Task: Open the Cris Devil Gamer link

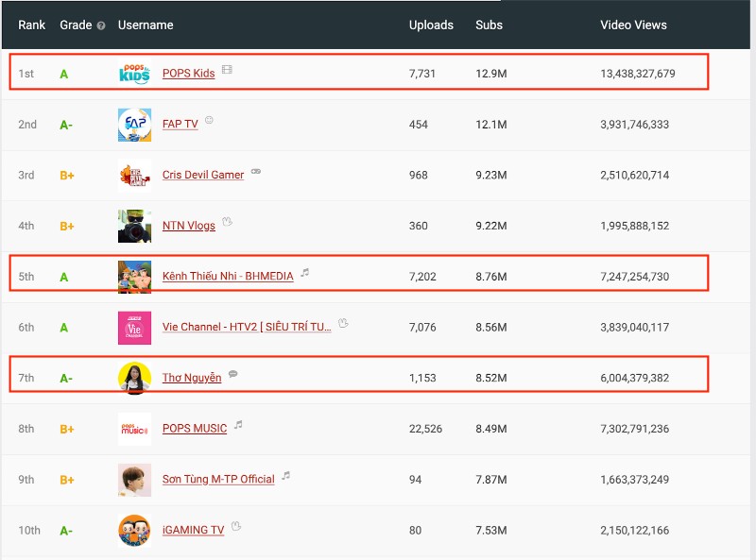Action: [203, 175]
